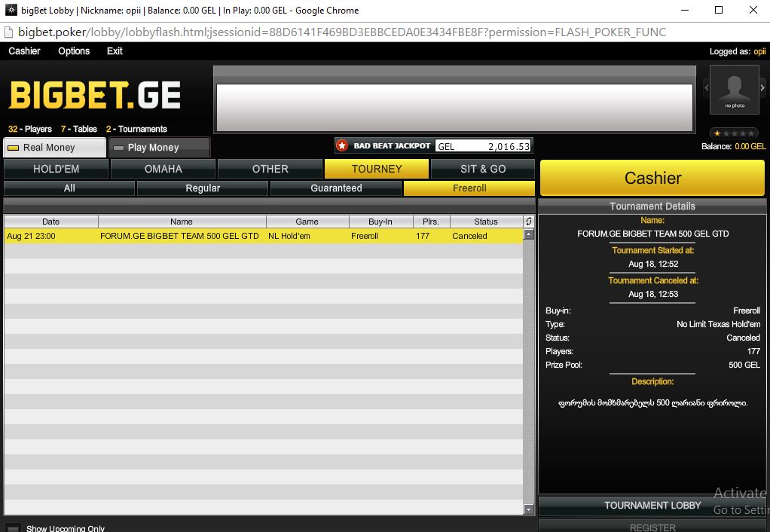The width and height of the screenshot is (770, 532).
Task: Click the Aug 21 23:00 date cell
Action: pos(31,237)
